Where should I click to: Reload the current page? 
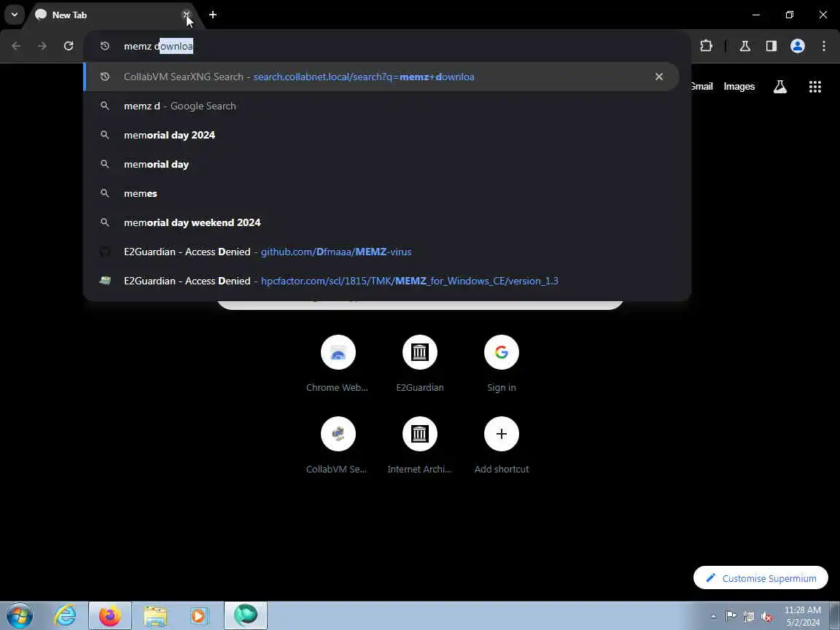[69, 46]
